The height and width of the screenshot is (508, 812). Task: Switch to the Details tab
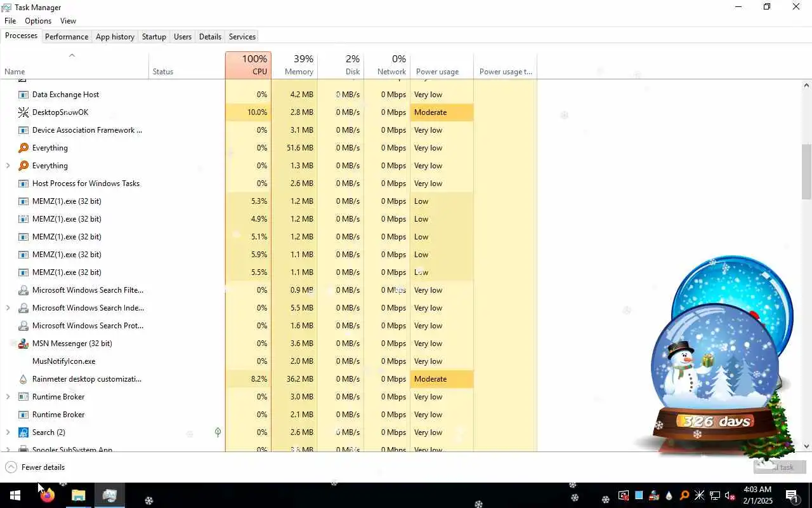(210, 37)
